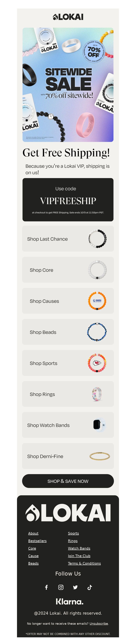
Task: Click the Klarna logo in footer
Action: [70, 601]
